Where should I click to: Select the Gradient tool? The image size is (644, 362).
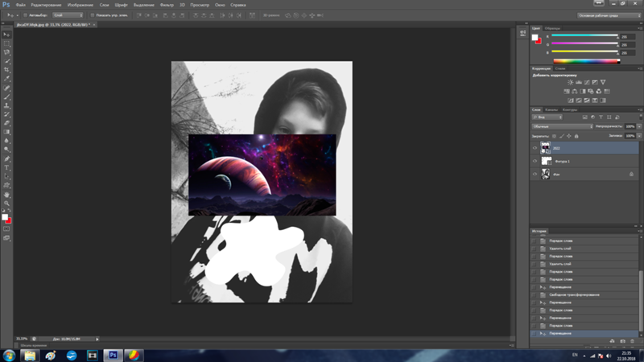[x=6, y=132]
